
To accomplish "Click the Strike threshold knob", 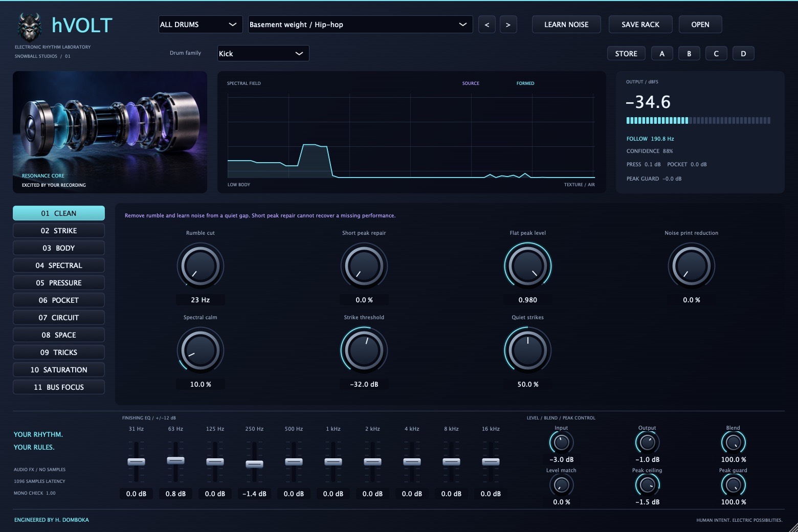I will (364, 350).
